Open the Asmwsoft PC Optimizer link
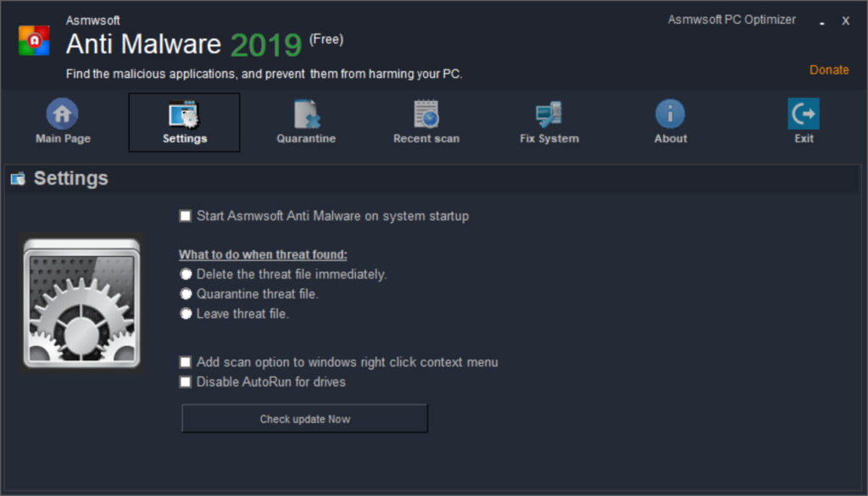 pyautogui.click(x=732, y=20)
